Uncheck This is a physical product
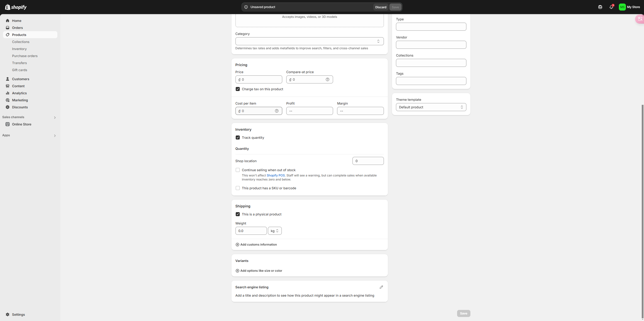The height and width of the screenshot is (321, 644). tap(238, 214)
